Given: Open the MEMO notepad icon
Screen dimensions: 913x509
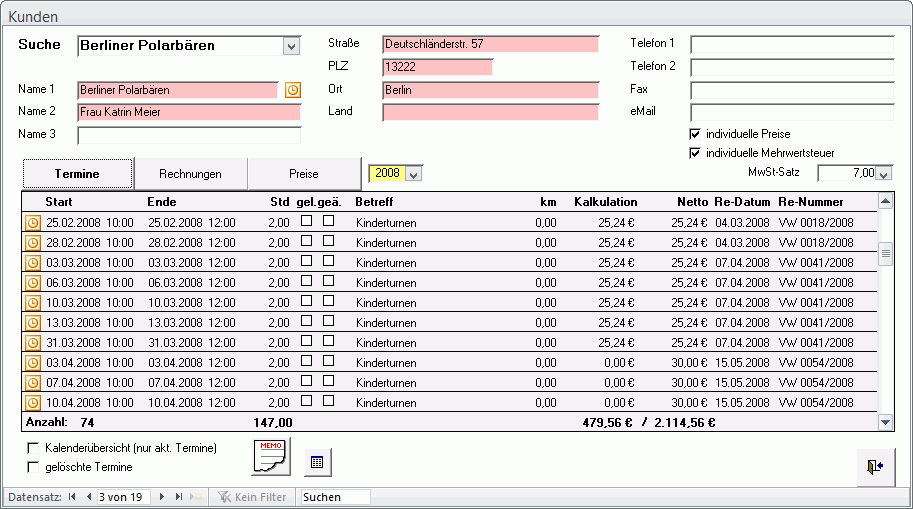Looking at the screenshot, I should coord(271,456).
